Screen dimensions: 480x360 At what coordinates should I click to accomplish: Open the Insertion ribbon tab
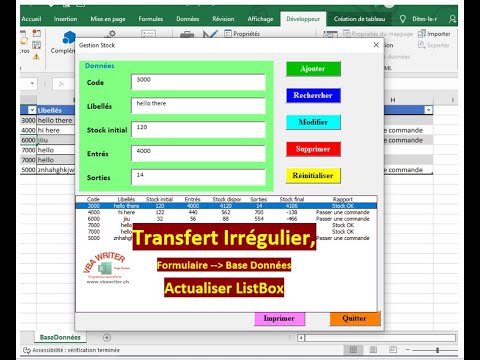pos(65,19)
